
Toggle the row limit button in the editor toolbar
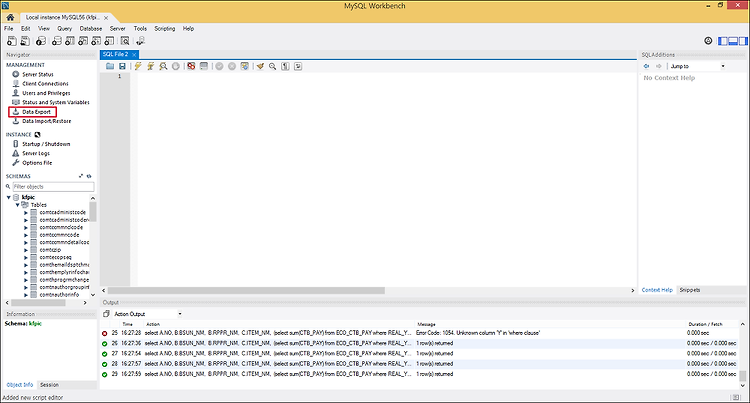pyautogui.click(x=204, y=66)
